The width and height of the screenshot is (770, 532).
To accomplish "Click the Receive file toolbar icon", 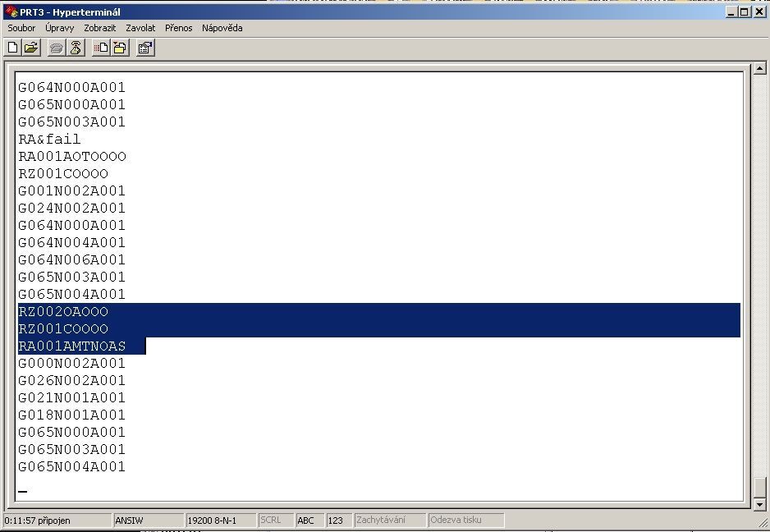I will [120, 48].
